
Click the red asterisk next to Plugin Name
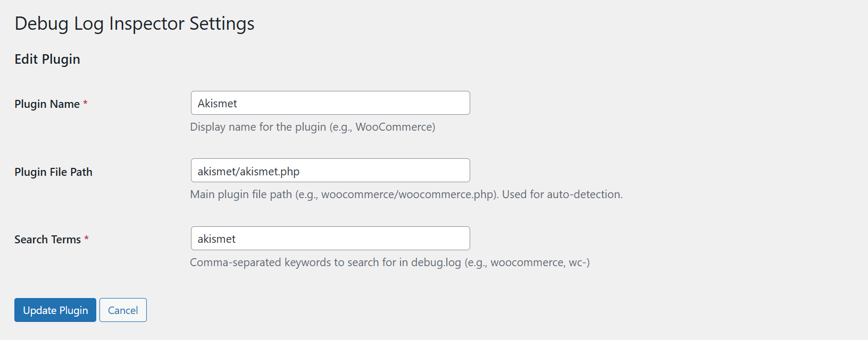pyautogui.click(x=85, y=104)
